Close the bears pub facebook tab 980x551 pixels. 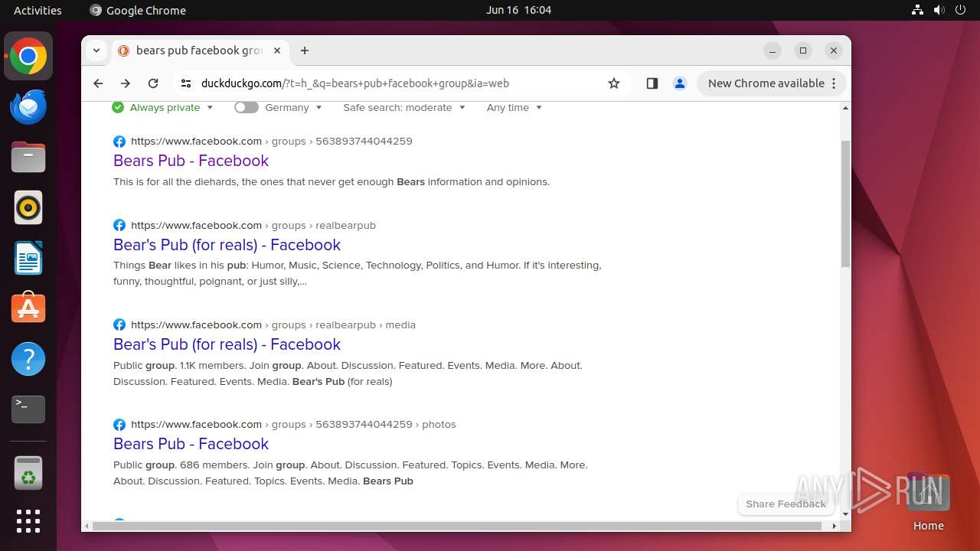pos(277,51)
